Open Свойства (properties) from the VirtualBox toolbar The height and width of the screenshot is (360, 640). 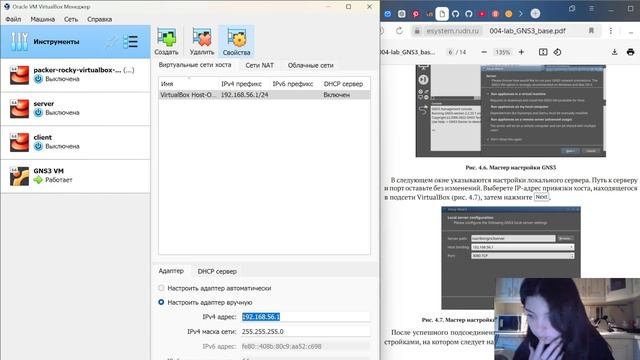pos(236,41)
